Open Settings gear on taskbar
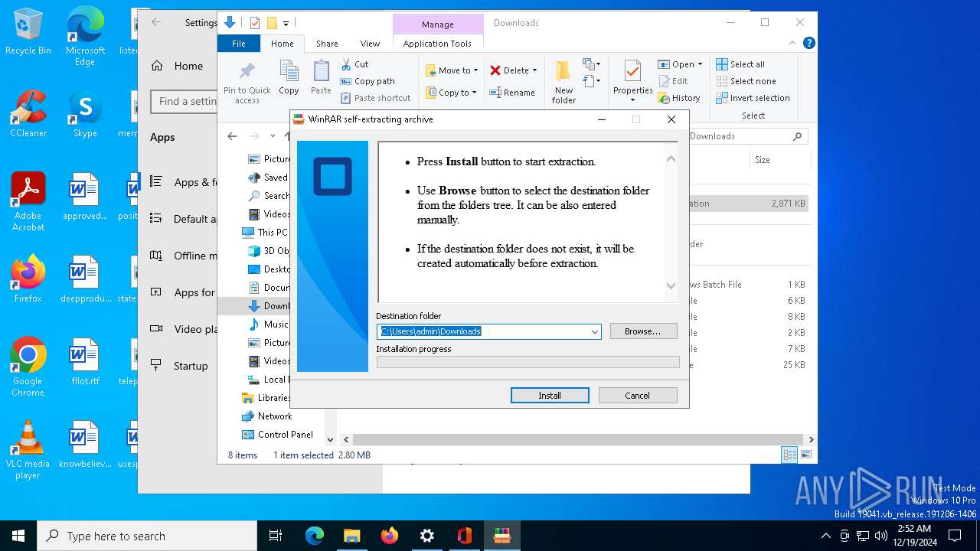The width and height of the screenshot is (980, 551). [x=427, y=536]
